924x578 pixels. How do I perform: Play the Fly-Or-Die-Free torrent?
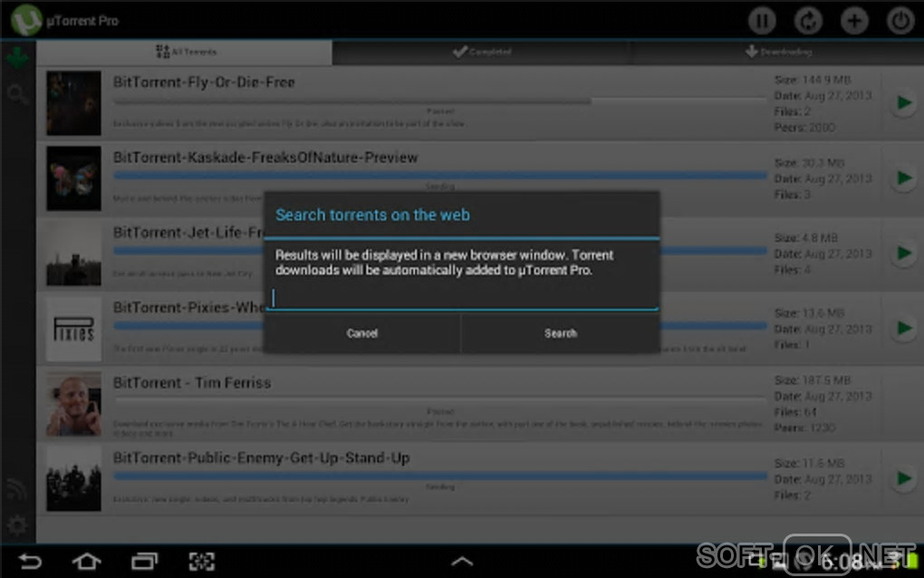(x=904, y=103)
